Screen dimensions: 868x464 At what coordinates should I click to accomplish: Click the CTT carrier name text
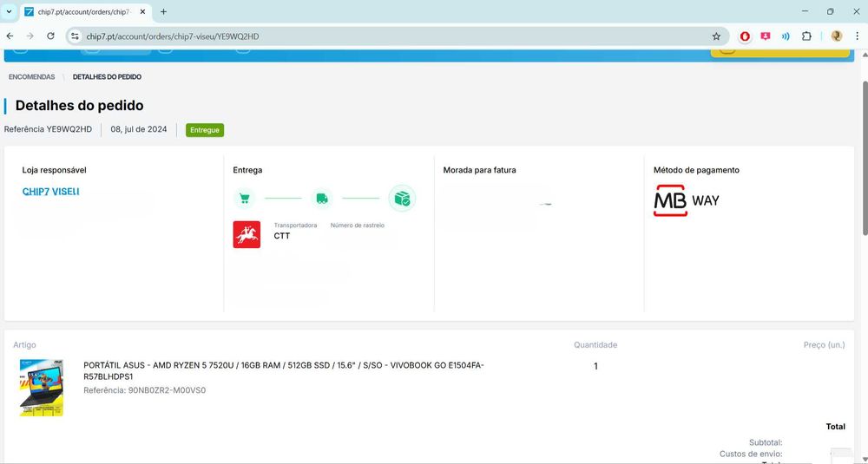[x=282, y=236]
